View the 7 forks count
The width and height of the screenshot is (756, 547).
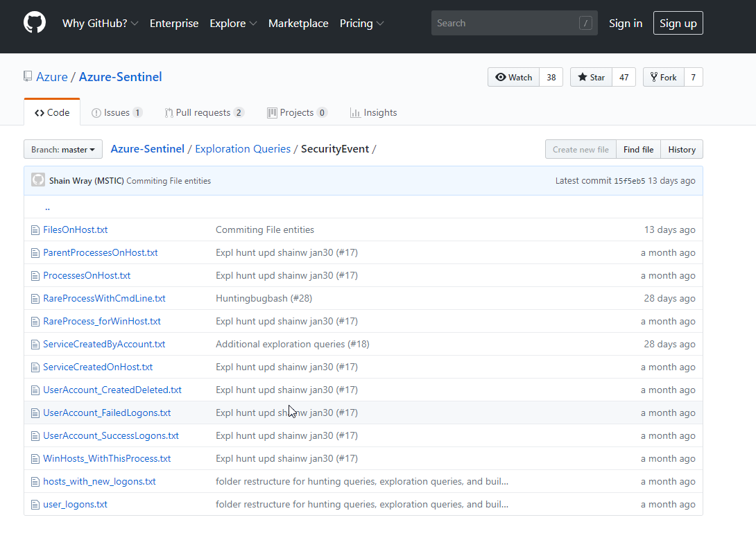click(x=694, y=77)
